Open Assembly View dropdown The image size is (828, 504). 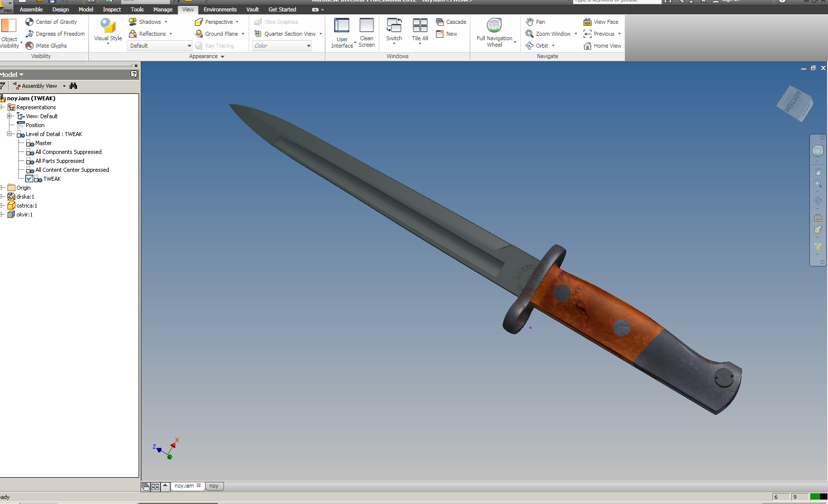click(x=64, y=86)
